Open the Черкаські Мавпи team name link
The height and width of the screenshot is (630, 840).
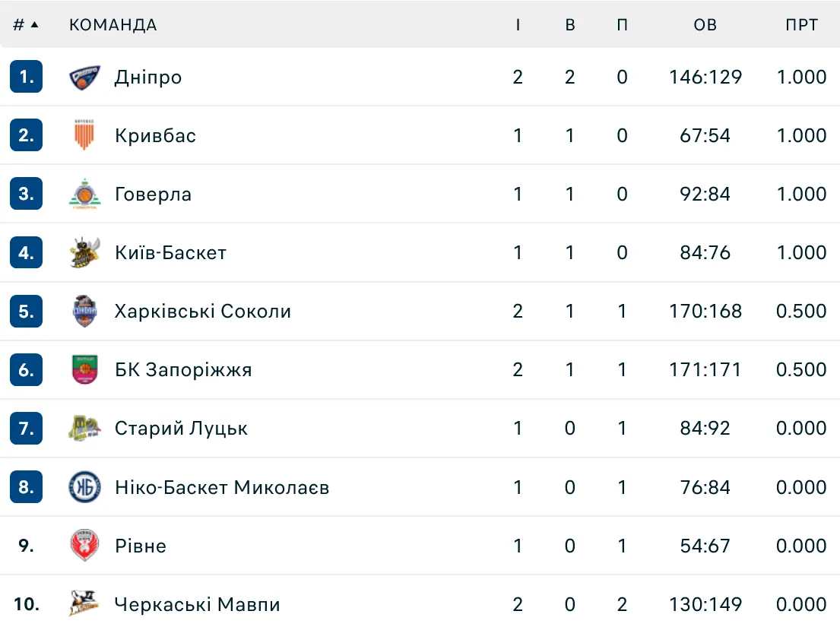197,604
